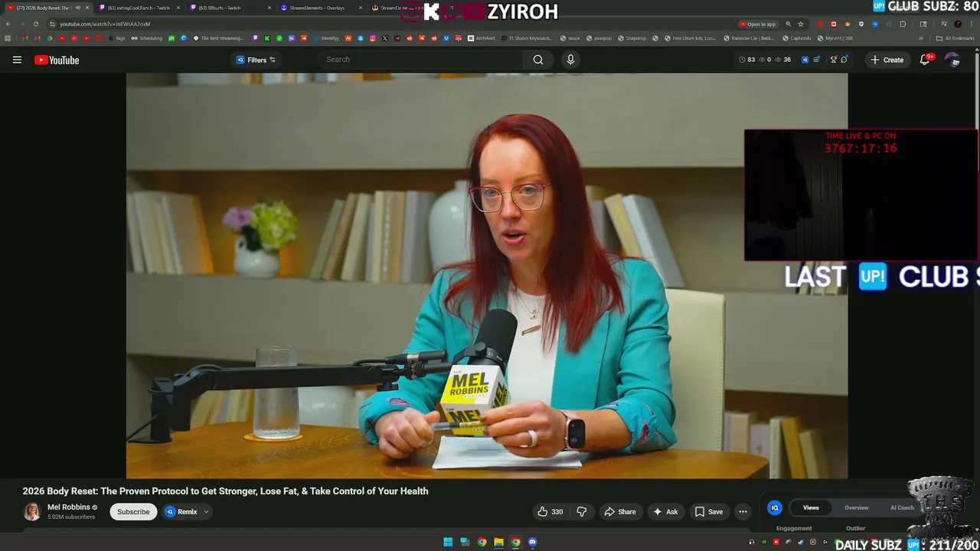The width and height of the screenshot is (980, 551).
Task: Open the vidIQ trophy icon
Action: click(x=833, y=60)
